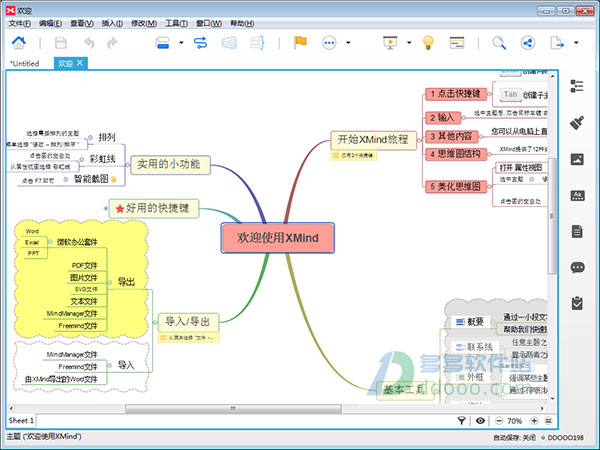
Task: Open the Image panel in sidebar
Action: pyautogui.click(x=577, y=159)
